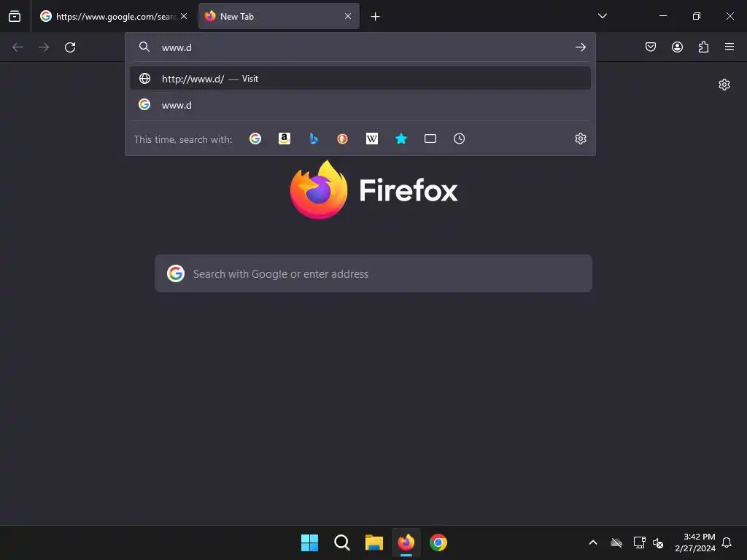Search this time with Amazon
This screenshot has width=747, height=560.
point(285,139)
